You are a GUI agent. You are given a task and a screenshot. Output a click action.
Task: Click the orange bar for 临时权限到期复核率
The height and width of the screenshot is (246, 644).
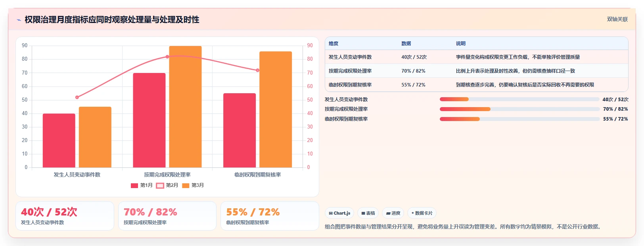pyautogui.click(x=276, y=110)
